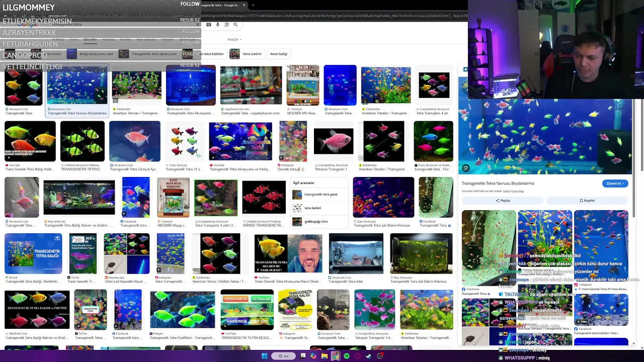Search by voice using the microphone icon
644x362 pixels.
218,24
